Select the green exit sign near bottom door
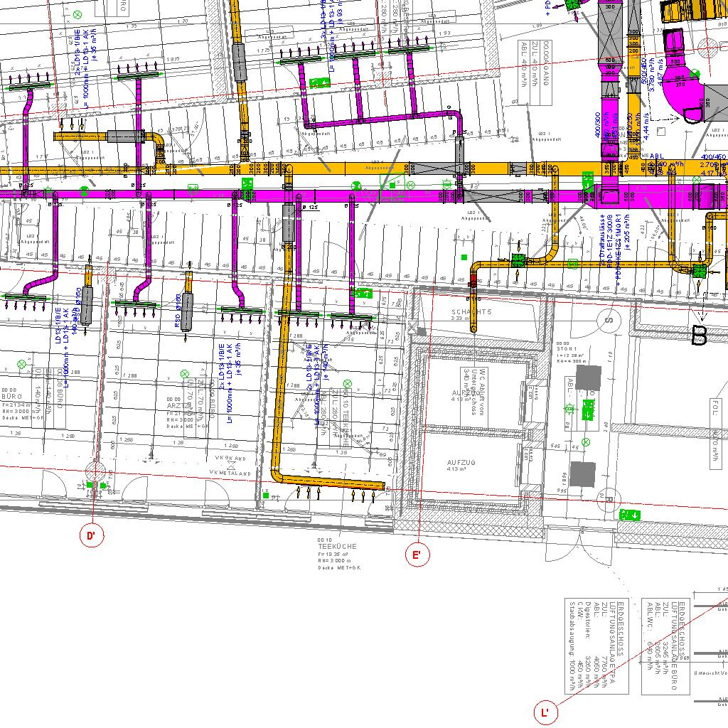Screen dimensions: 728x728 tap(630, 514)
